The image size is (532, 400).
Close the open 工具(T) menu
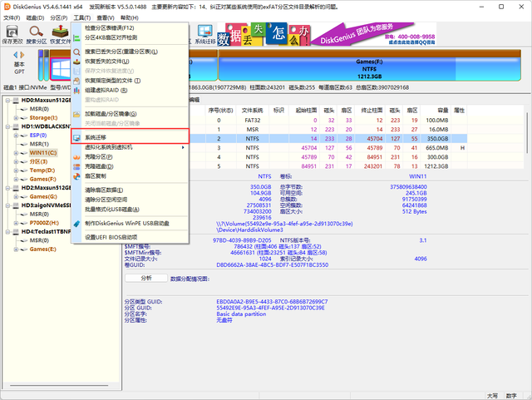(x=82, y=17)
